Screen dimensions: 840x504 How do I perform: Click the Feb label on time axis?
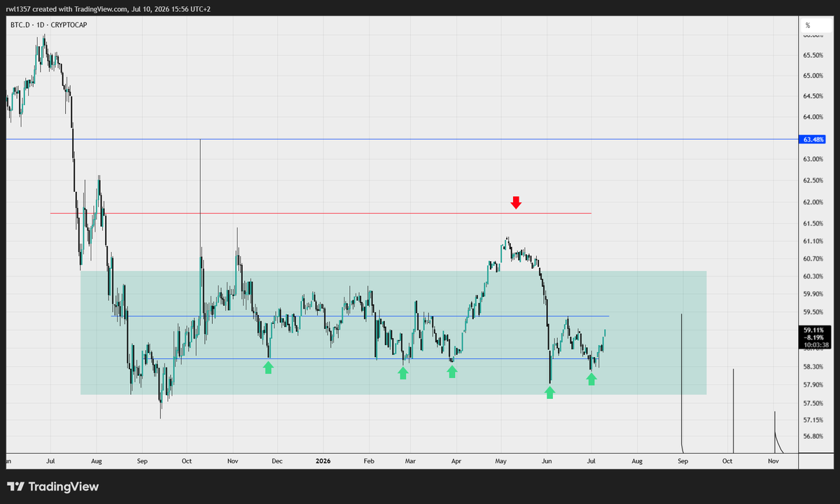(370, 461)
